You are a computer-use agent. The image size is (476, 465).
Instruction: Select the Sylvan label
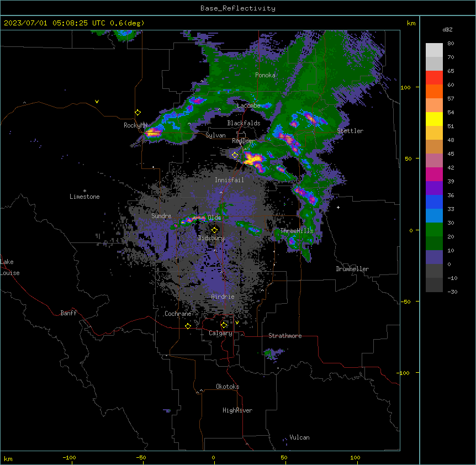[x=215, y=135]
